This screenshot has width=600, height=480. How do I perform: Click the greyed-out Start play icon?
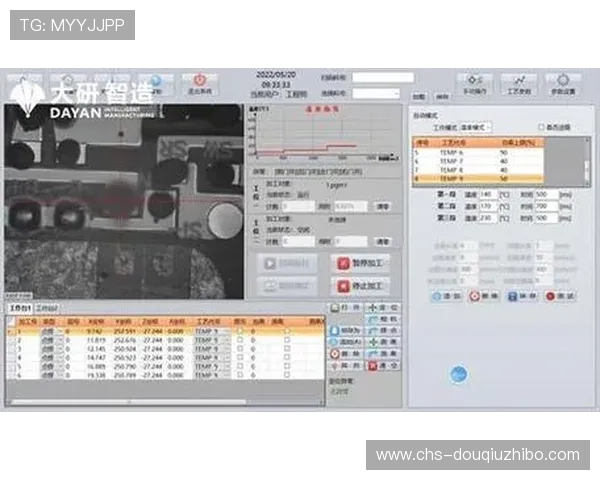pos(270,263)
